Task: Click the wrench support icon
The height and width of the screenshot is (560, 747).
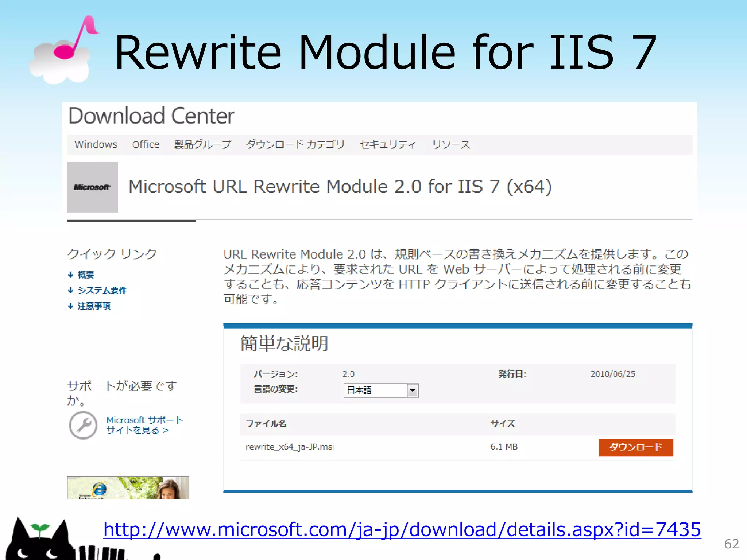Action: (83, 425)
